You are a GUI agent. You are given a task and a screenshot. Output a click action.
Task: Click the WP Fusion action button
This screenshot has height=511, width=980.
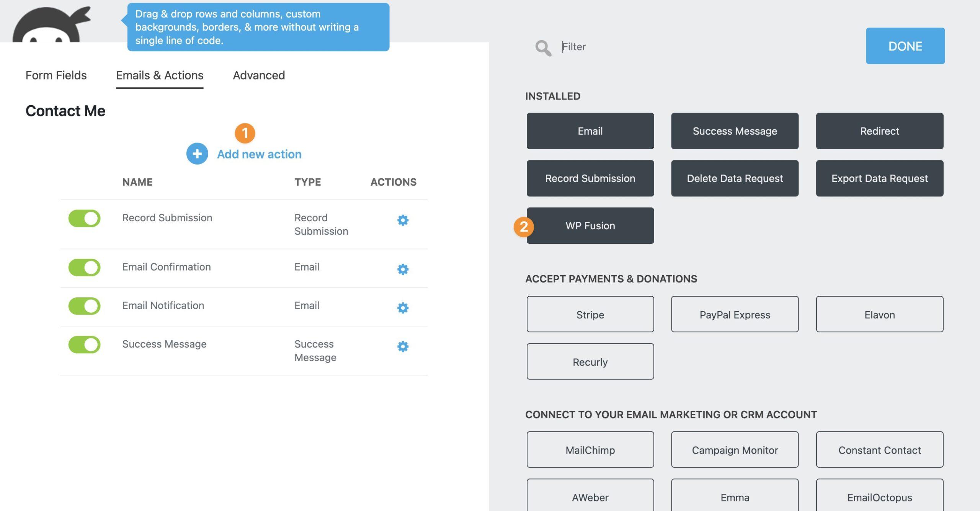pyautogui.click(x=590, y=225)
